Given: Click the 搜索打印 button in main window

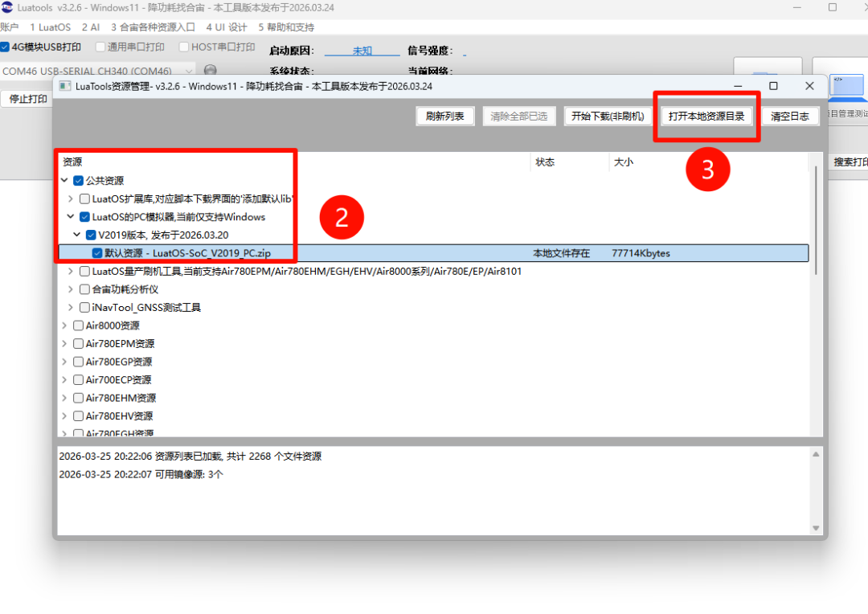Looking at the screenshot, I should pos(850,162).
